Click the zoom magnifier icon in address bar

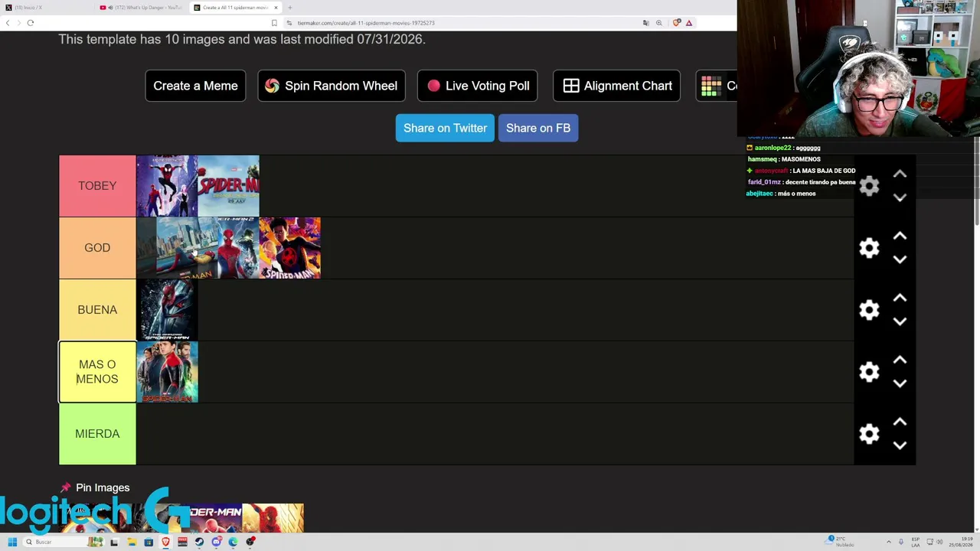[x=658, y=23]
